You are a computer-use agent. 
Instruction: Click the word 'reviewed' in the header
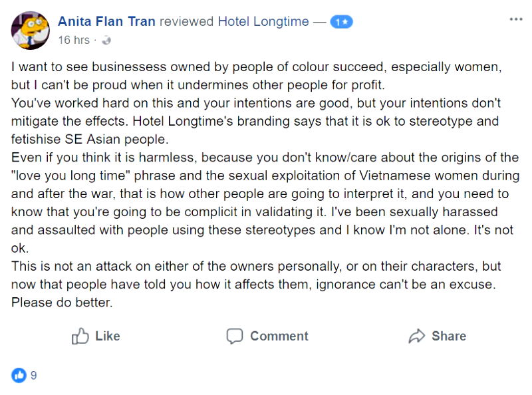pyautogui.click(x=187, y=21)
